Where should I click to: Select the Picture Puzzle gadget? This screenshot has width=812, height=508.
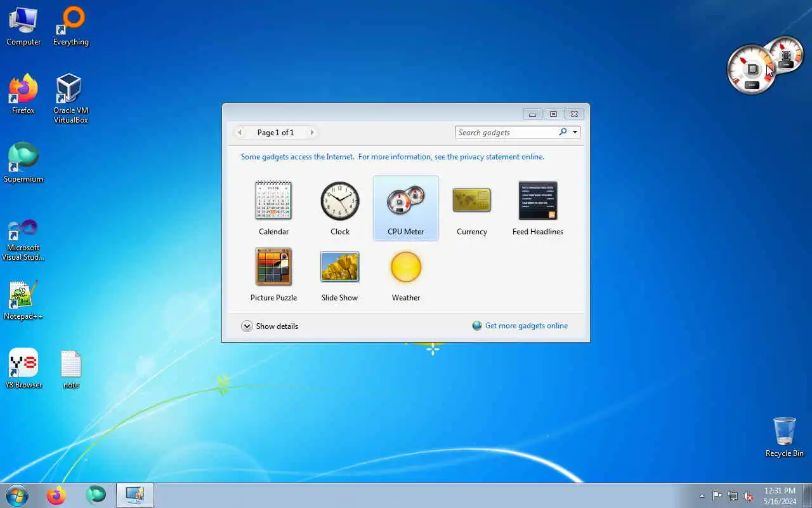click(x=273, y=274)
